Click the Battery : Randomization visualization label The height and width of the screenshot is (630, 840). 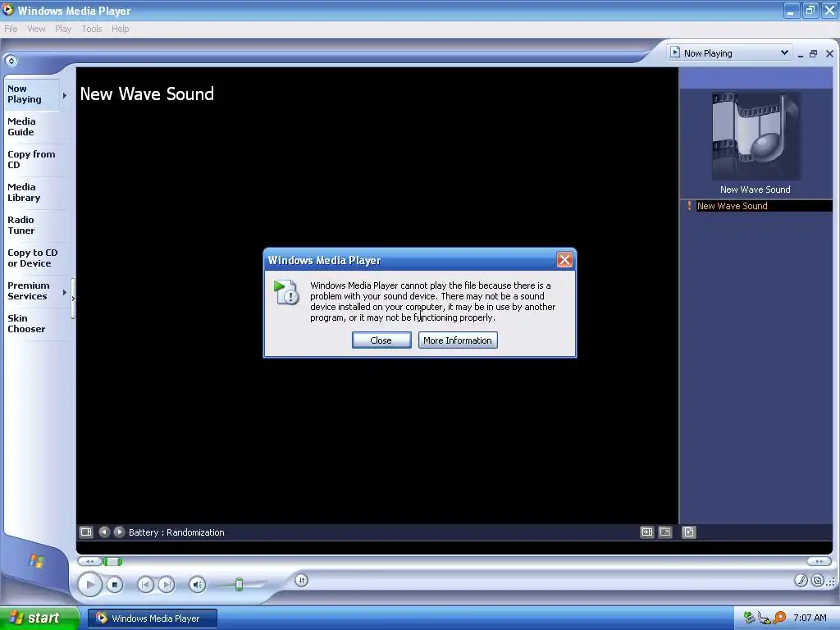click(x=176, y=532)
